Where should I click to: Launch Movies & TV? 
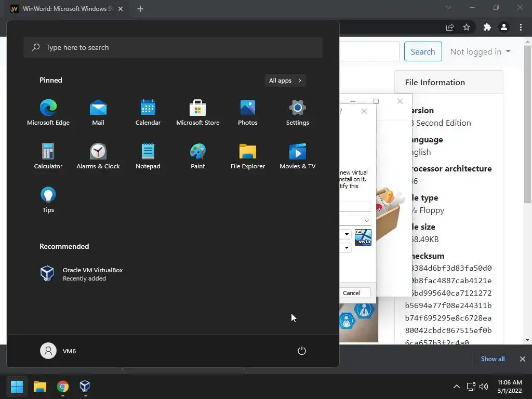pyautogui.click(x=298, y=156)
